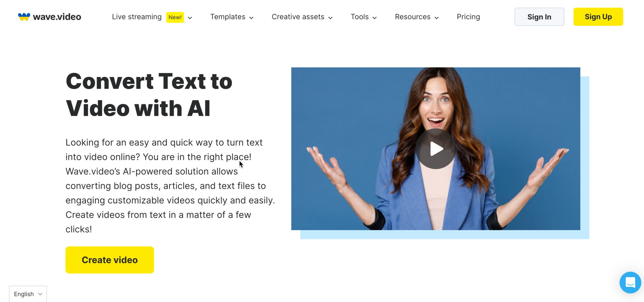Click the woman video thumbnail image
Viewport: 644px width, 302px height.
pyautogui.click(x=435, y=149)
